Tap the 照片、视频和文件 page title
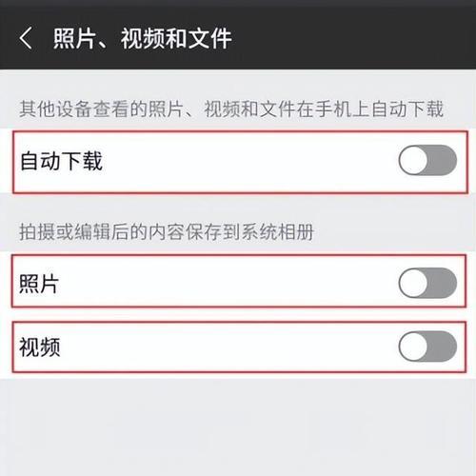Image resolution: width=476 pixels, height=476 pixels. 143,39
